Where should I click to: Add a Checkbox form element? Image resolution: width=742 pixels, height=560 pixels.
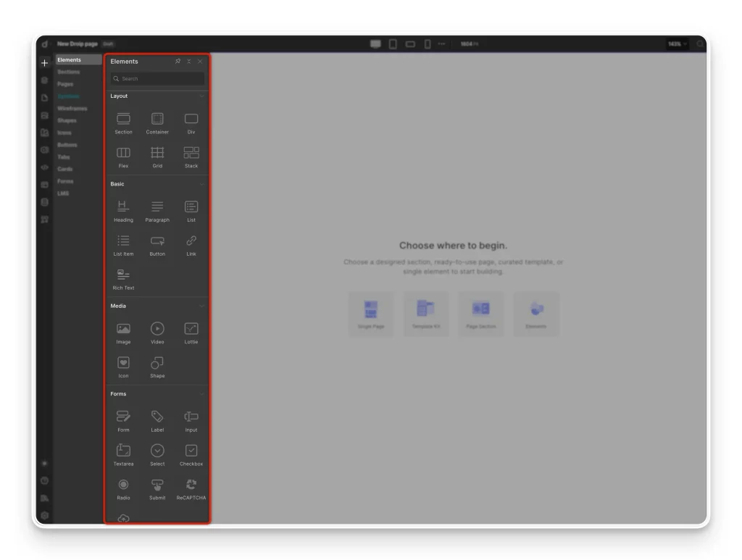click(x=191, y=456)
